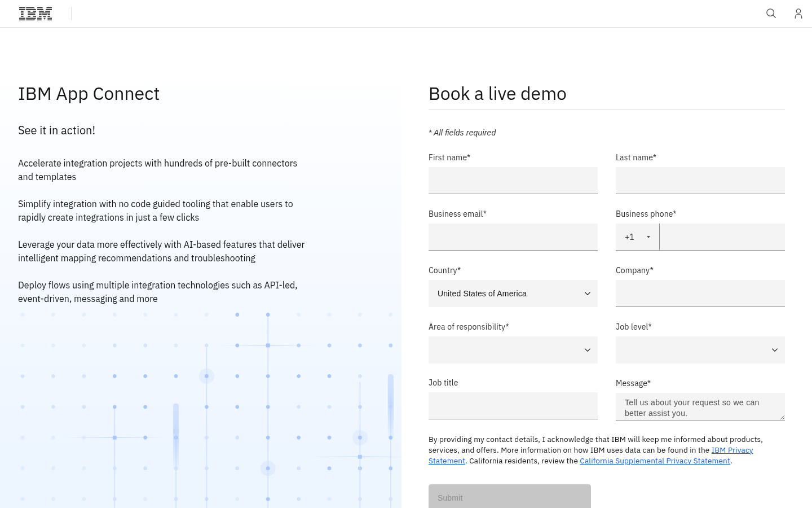Click the Message textarea resize handle
812x508 pixels.
coord(782,417)
